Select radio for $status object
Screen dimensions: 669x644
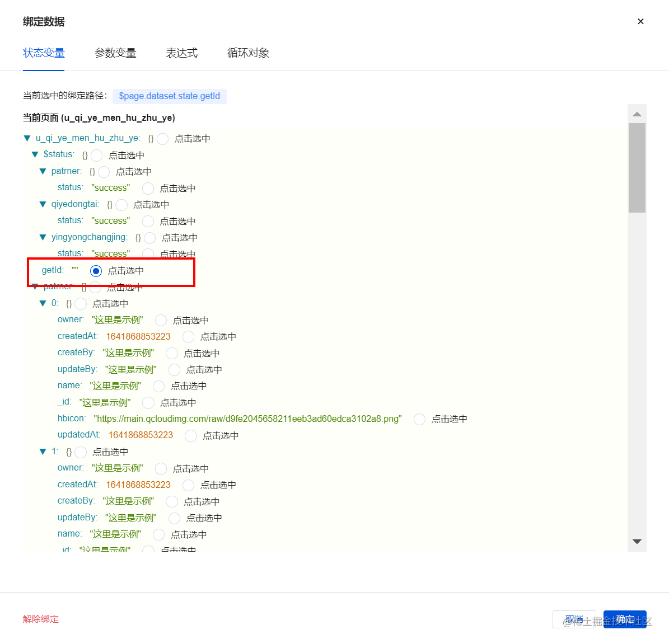[x=97, y=155]
